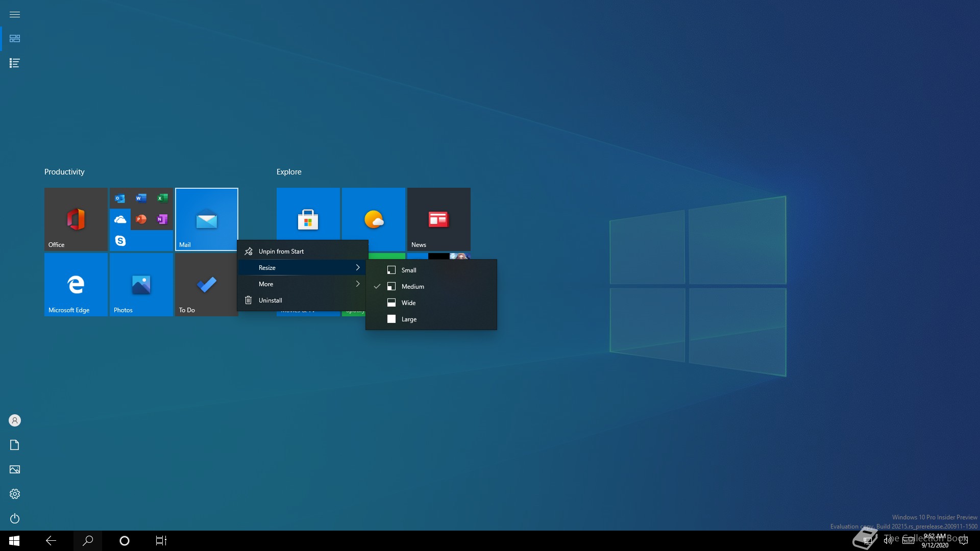Open Pictures from the left sidebar

click(x=15, y=469)
